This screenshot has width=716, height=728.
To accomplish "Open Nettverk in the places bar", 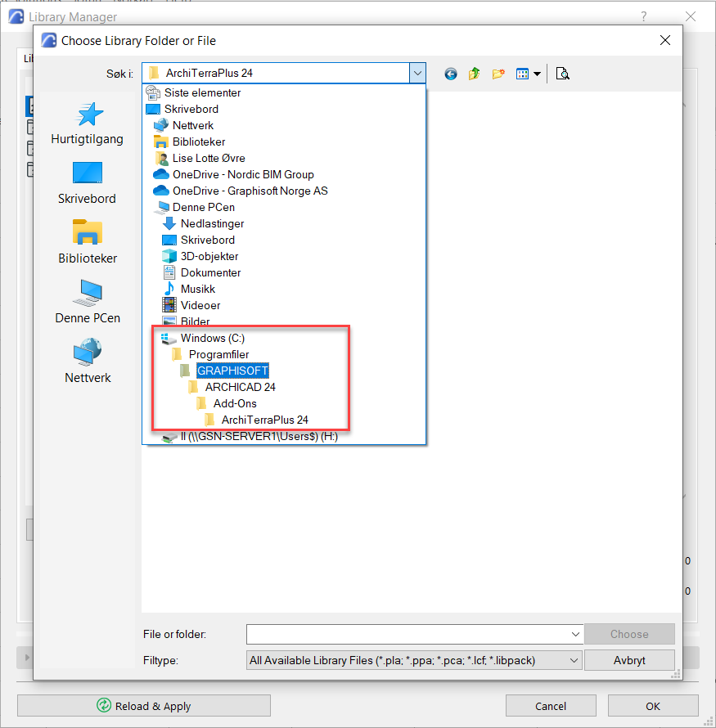I will pyautogui.click(x=88, y=362).
